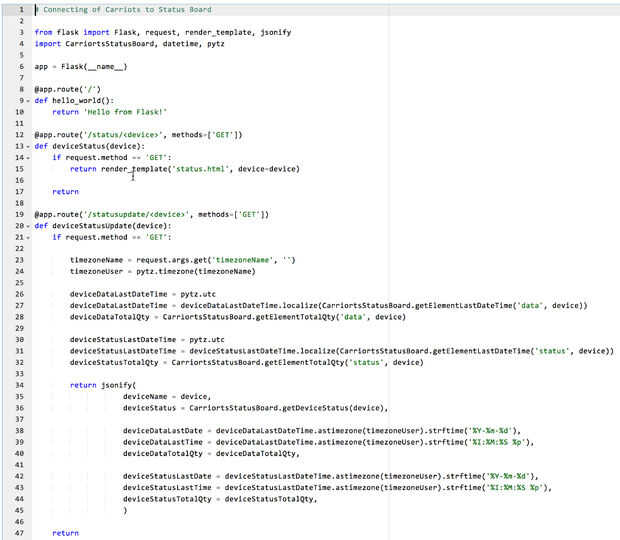Viewport: 620px width, 540px height.
Task: Click the time format string on line 39
Action: click(x=499, y=442)
